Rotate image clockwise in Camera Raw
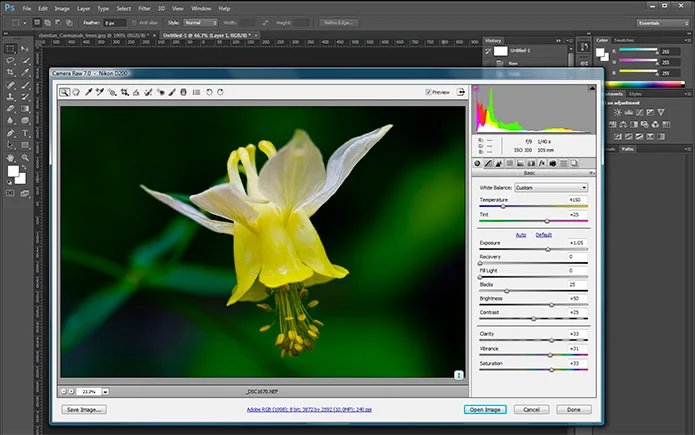 pyautogui.click(x=220, y=92)
